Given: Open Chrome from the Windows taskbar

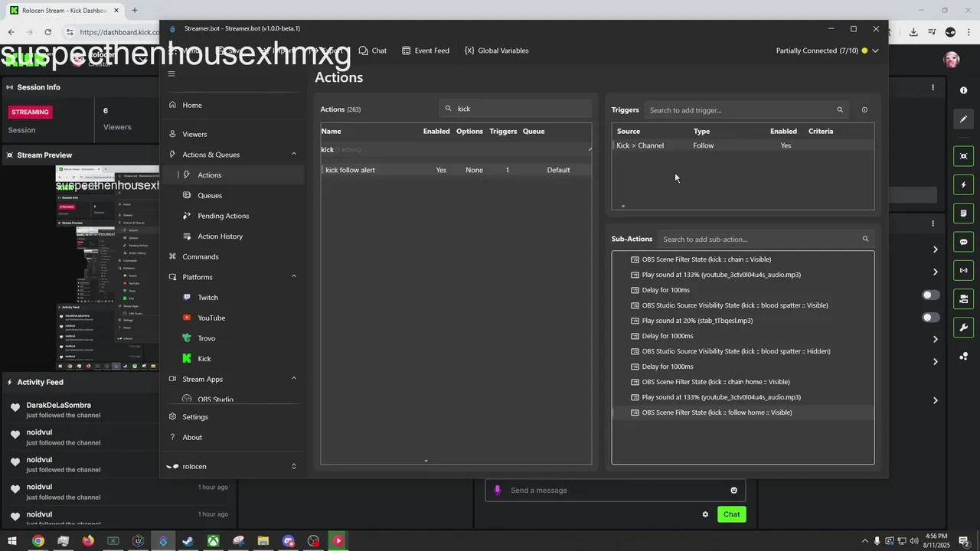Looking at the screenshot, I should pos(38,541).
